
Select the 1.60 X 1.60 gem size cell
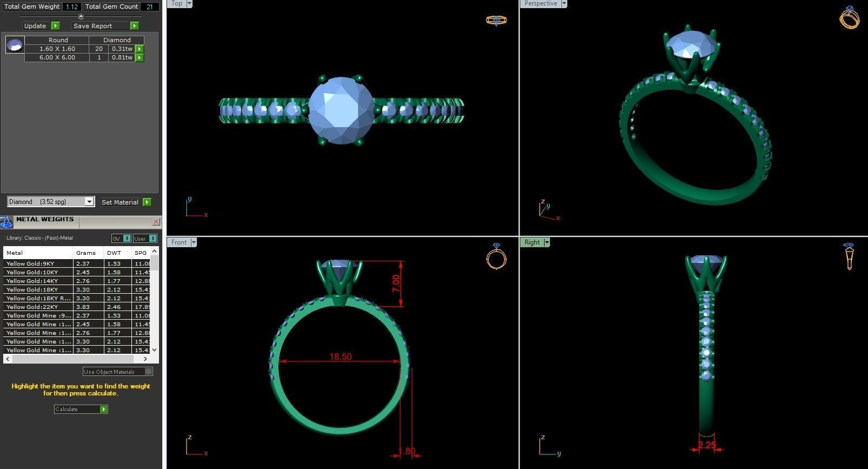(57, 49)
